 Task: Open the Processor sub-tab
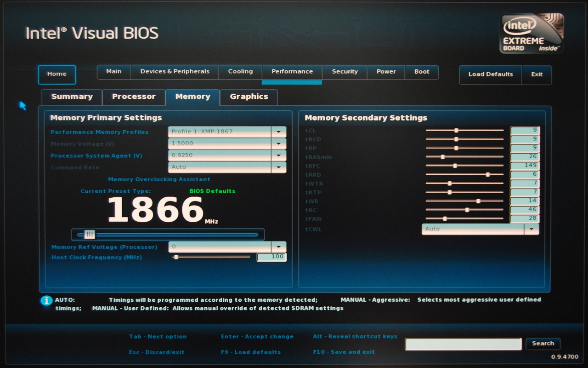(x=134, y=97)
